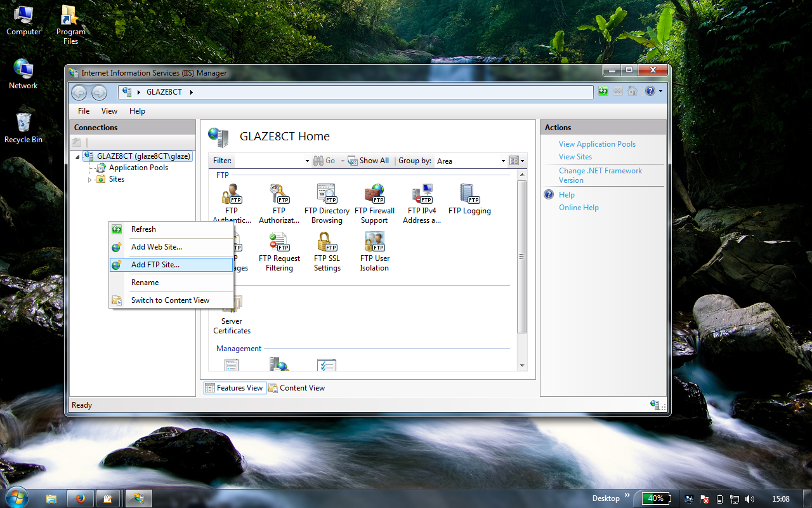Click the View Sites action link
The width and height of the screenshot is (812, 508).
click(575, 157)
